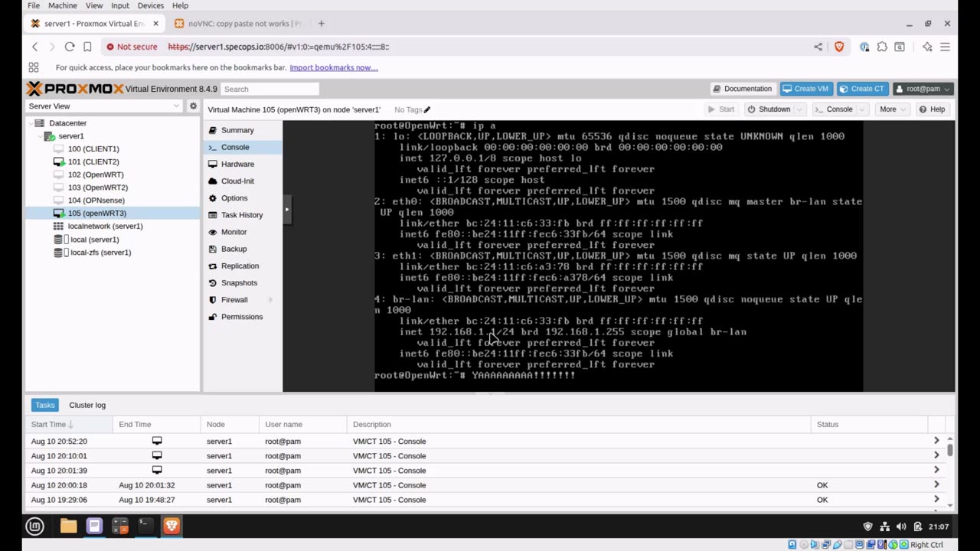Open the Terminal from the taskbar
Image resolution: width=980 pixels, height=551 pixels.
[x=145, y=526]
